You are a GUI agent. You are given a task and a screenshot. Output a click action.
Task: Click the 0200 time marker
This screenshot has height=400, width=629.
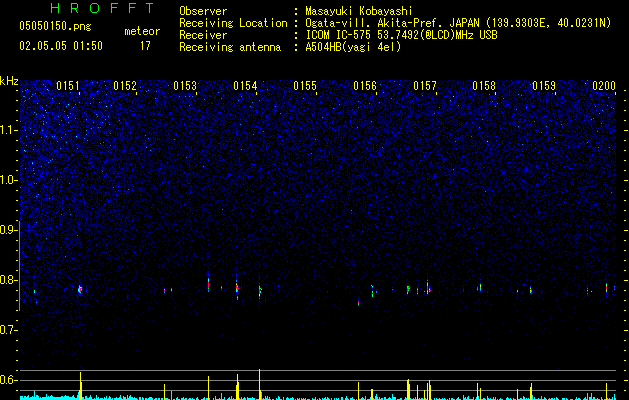604,86
